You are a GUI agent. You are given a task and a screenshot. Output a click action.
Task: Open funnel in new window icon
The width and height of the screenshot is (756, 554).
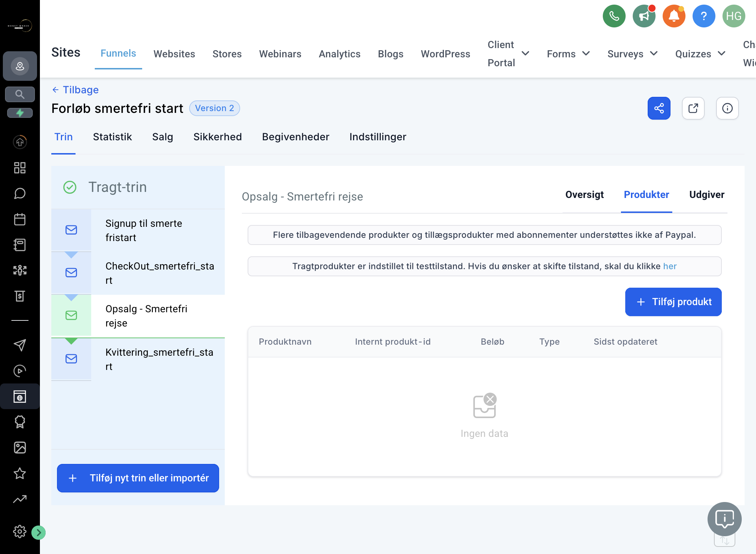point(693,108)
